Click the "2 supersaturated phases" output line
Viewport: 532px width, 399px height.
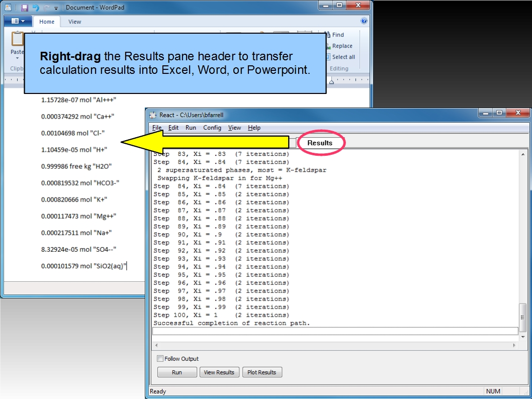[241, 170]
